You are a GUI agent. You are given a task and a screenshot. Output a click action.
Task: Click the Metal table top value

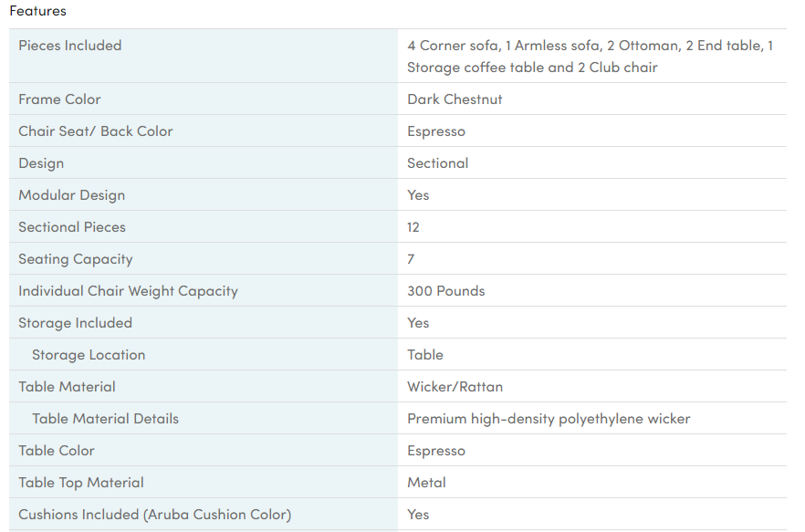[x=426, y=483]
